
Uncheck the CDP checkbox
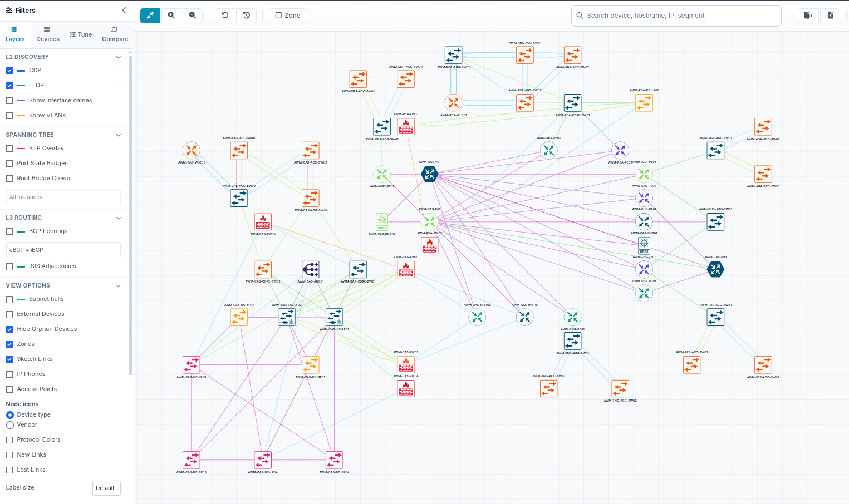[x=9, y=71]
